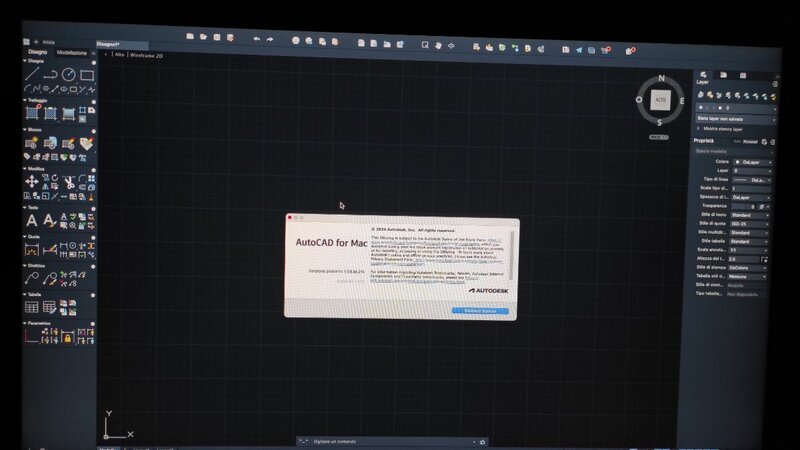
Task: Toggle the Disegna panel pin dot
Action: [93, 62]
